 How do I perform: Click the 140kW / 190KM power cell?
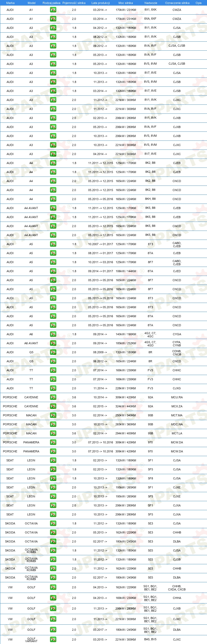126,334
